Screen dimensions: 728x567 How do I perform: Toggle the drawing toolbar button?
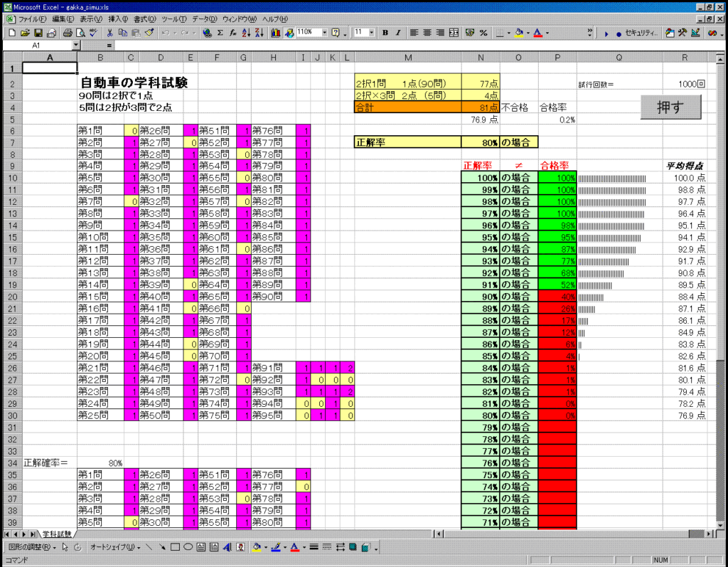pyautogui.click(x=289, y=33)
